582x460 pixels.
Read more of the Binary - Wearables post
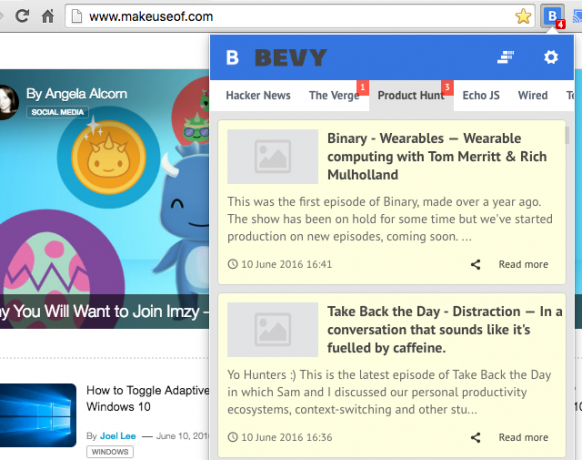point(523,264)
